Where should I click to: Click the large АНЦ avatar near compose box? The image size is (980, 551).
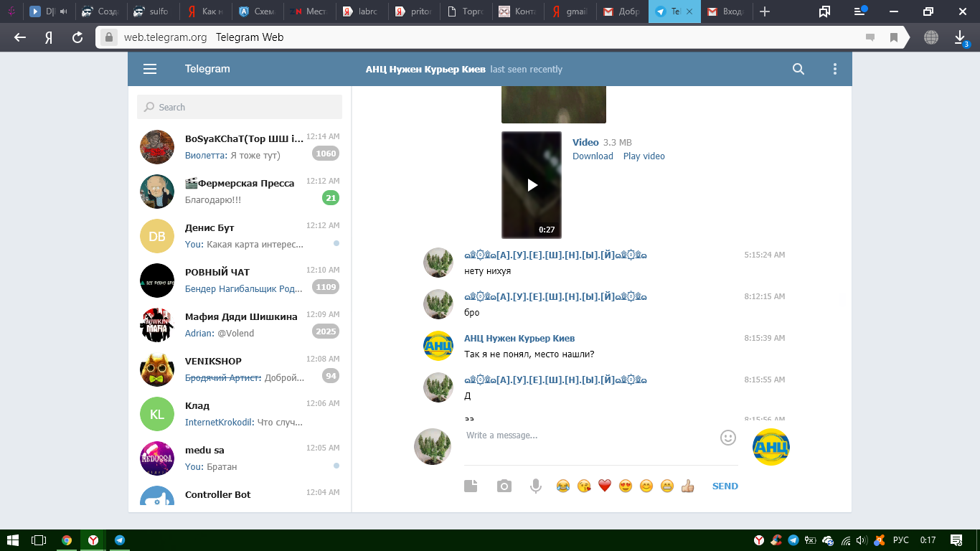pos(771,447)
